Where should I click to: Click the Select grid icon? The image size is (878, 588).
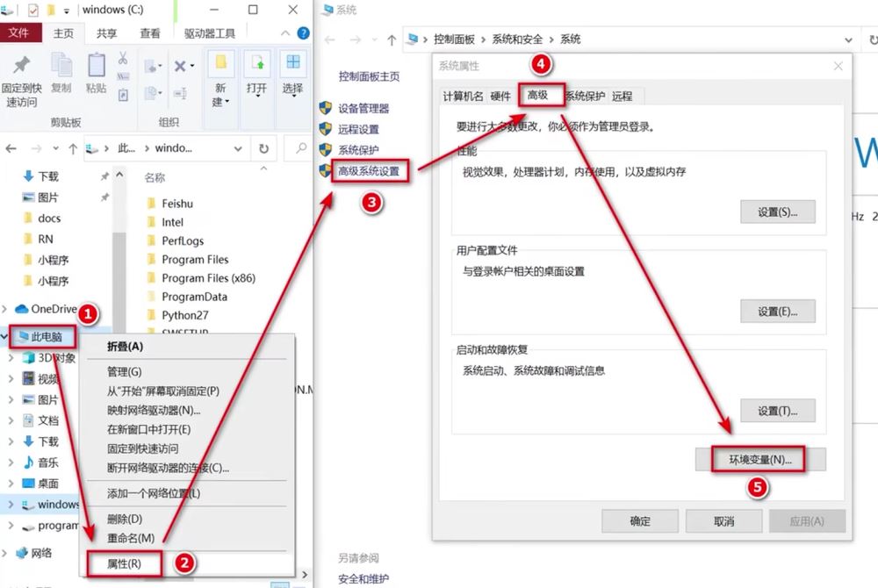tap(293, 61)
